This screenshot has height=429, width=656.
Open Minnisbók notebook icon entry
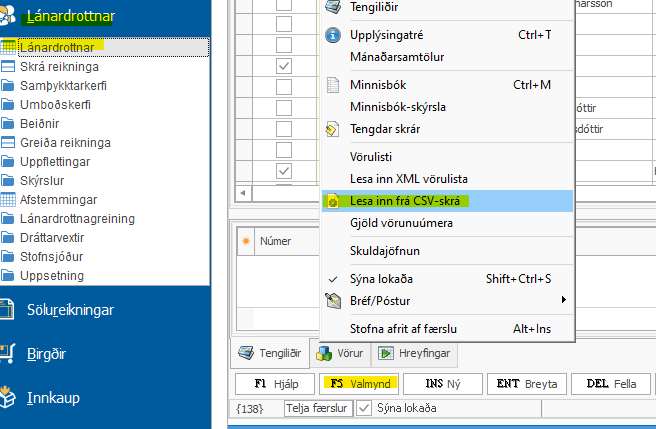pos(333,85)
